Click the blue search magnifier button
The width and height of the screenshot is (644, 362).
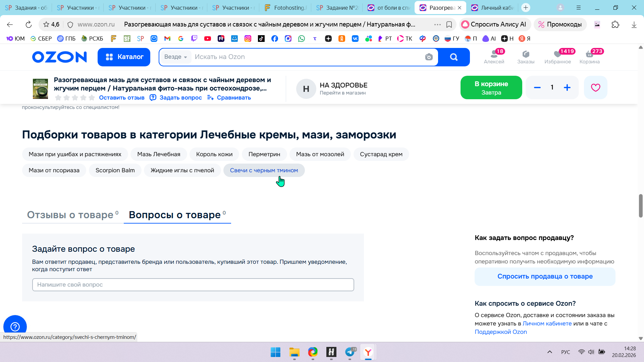[x=453, y=57]
